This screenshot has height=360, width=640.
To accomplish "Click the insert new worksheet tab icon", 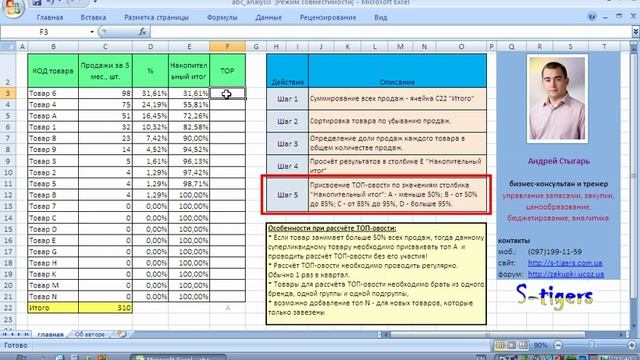I will pos(121,334).
